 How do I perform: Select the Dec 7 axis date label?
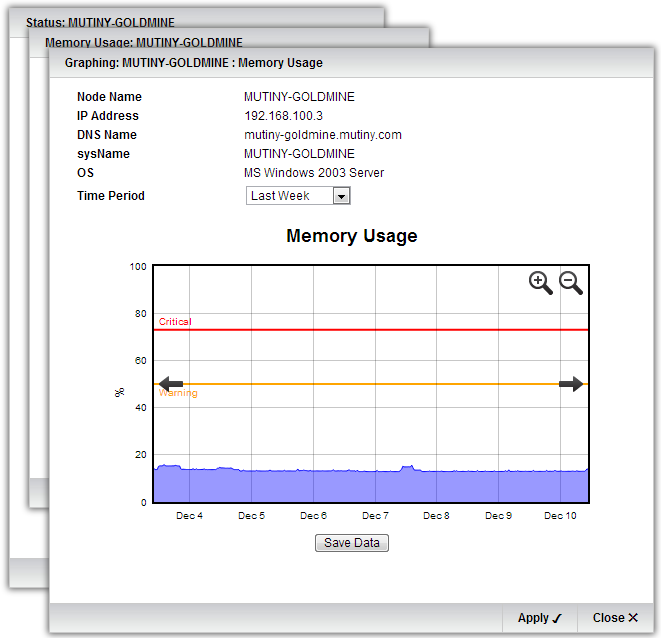pyautogui.click(x=375, y=516)
